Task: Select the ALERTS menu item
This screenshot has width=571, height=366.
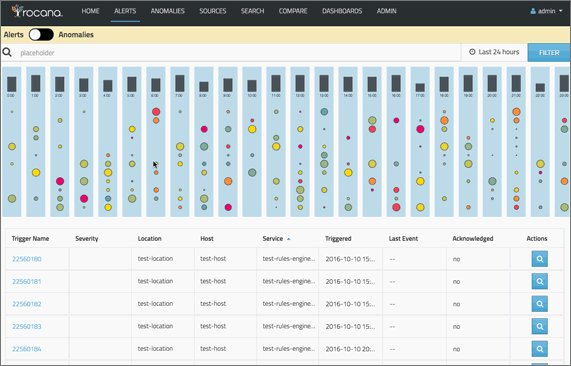Action: (125, 11)
